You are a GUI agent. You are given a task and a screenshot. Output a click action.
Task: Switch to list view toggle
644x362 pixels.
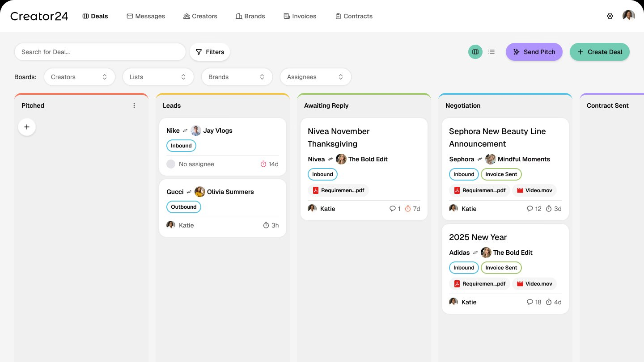click(491, 52)
